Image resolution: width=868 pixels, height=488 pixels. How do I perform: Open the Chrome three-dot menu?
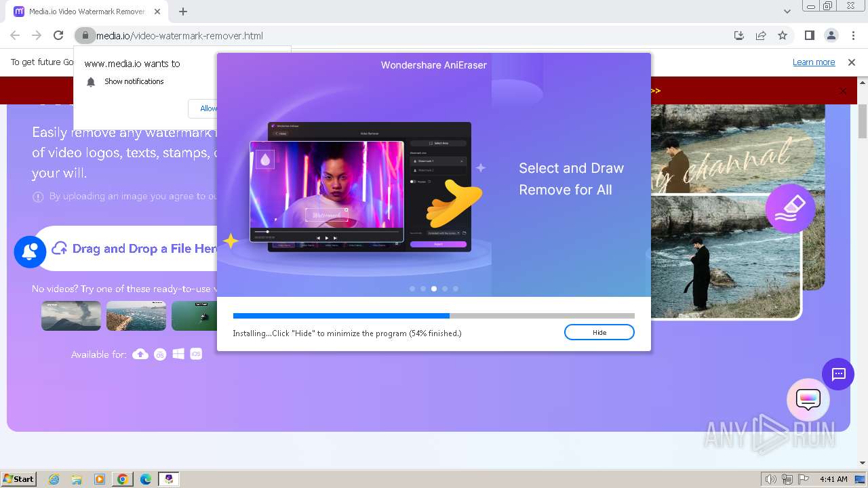tap(853, 35)
